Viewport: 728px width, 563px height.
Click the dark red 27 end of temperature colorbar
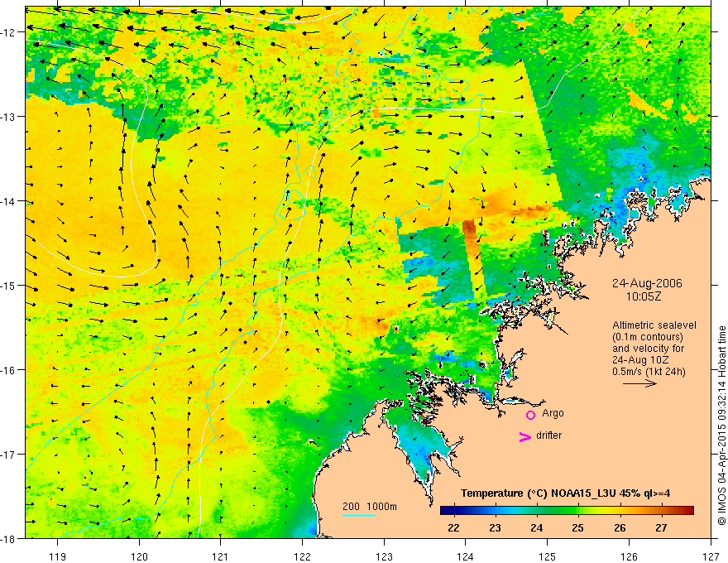[x=687, y=511]
